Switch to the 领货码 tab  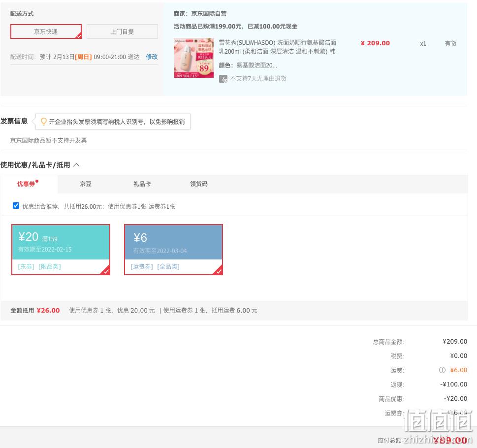pyautogui.click(x=199, y=184)
